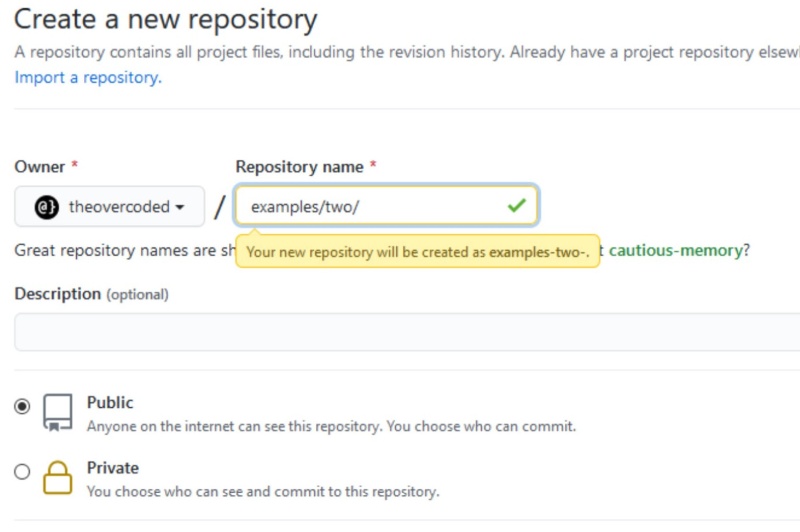Use the cautious-memory name suggestion
Screen dimensions: 800x532
click(x=676, y=250)
